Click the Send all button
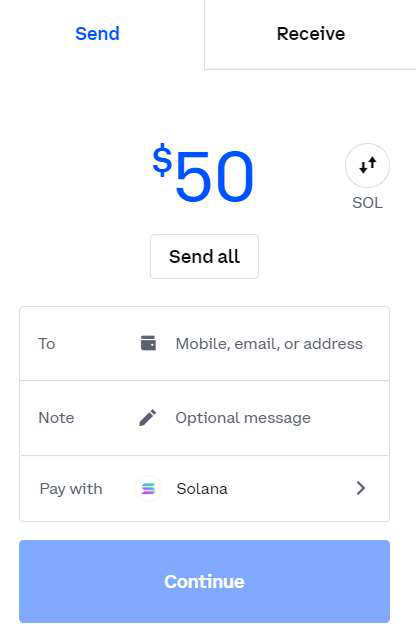This screenshot has width=416, height=642. (204, 257)
